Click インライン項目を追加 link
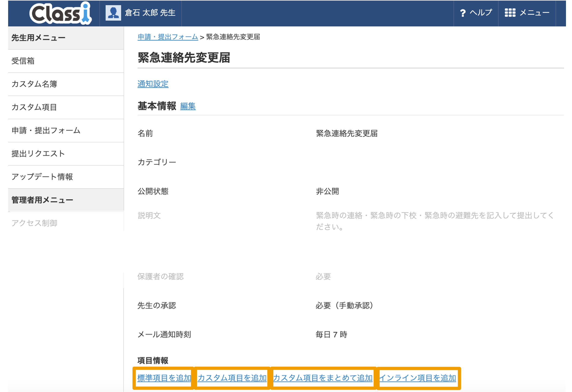The height and width of the screenshot is (392, 572). click(418, 378)
